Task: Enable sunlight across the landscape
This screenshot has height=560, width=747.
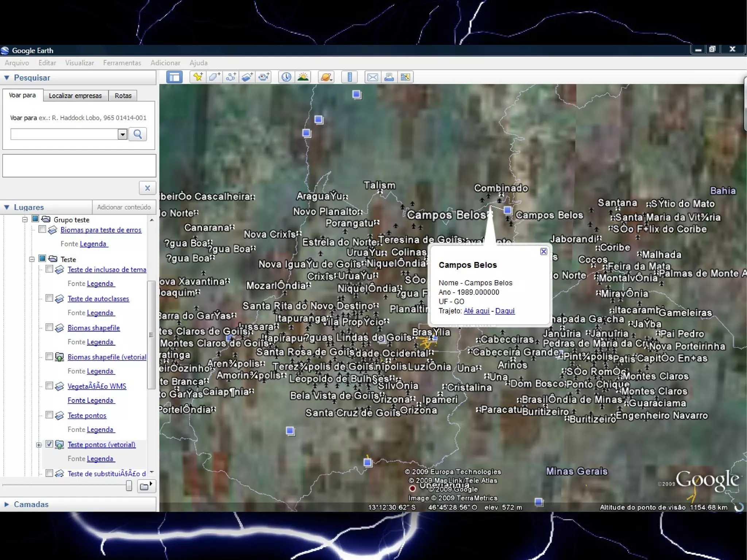Action: pos(303,77)
